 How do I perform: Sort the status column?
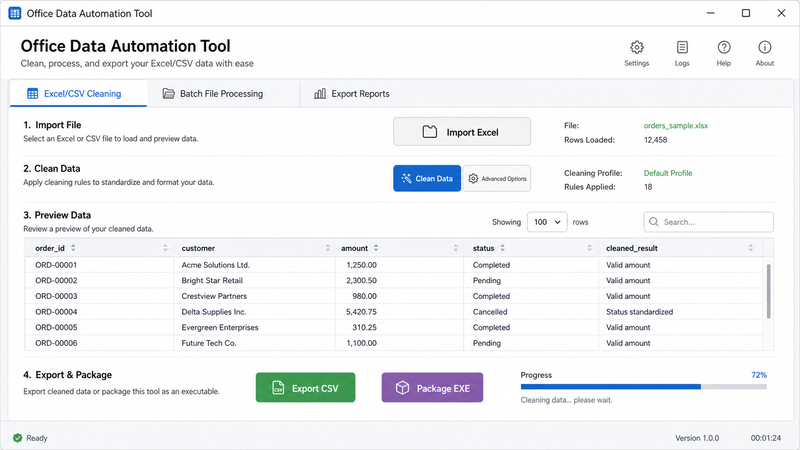coord(503,248)
